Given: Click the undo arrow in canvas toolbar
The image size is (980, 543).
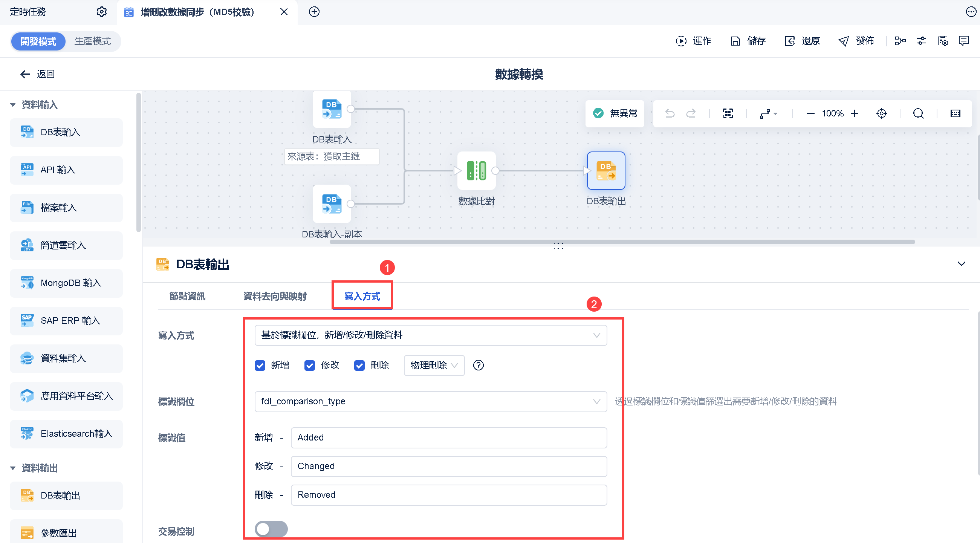Looking at the screenshot, I should [670, 113].
